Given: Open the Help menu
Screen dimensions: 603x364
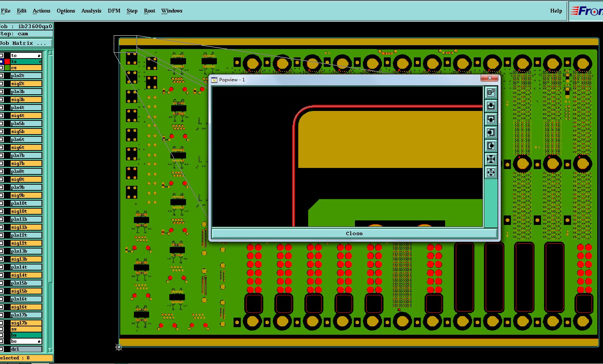Looking at the screenshot, I should (x=556, y=11).
